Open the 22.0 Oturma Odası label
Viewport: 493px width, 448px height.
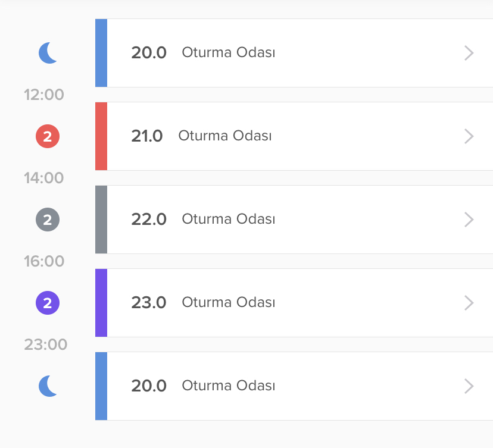click(228, 219)
